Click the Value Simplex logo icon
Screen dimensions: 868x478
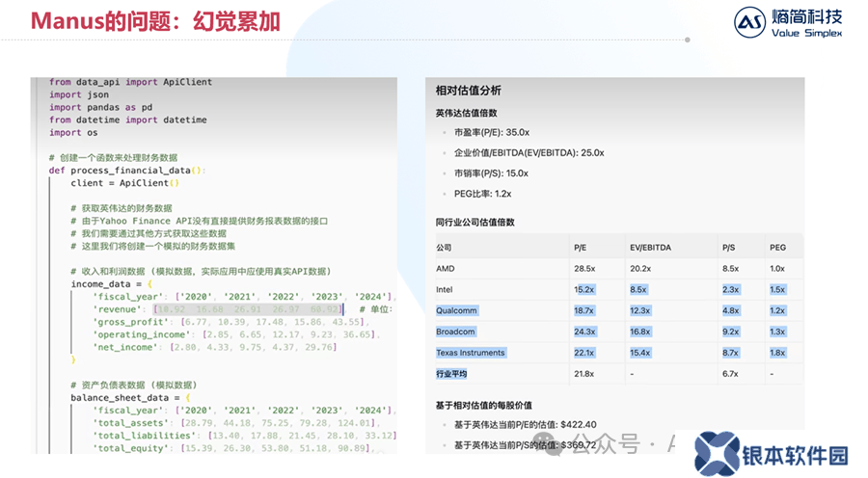tap(750, 22)
